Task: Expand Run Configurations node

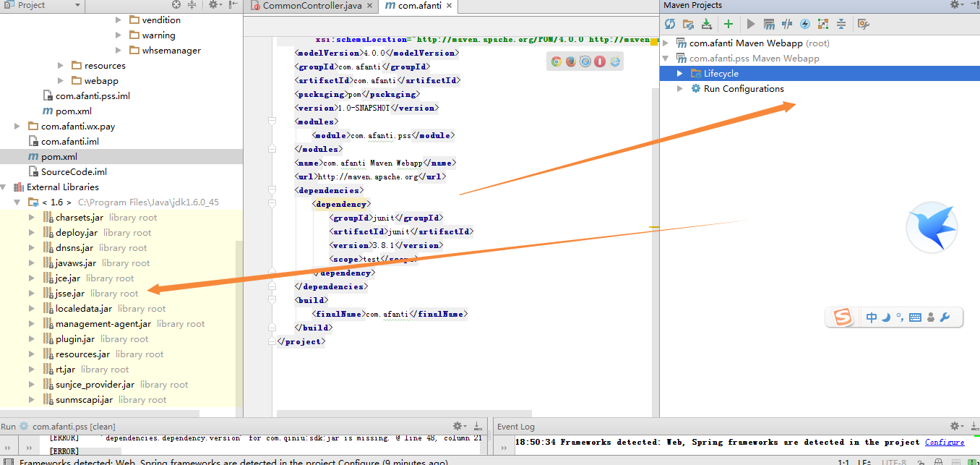Action: 680,89
